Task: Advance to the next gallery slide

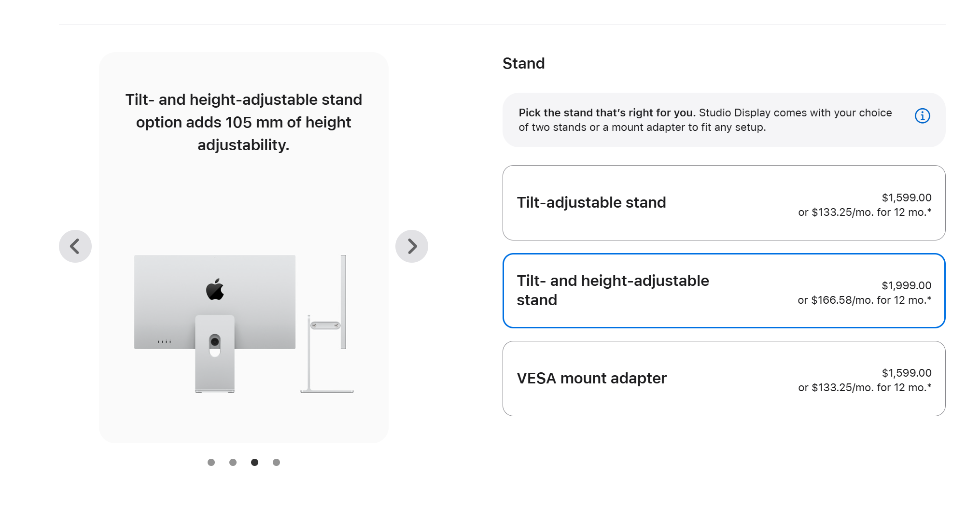Action: (412, 246)
